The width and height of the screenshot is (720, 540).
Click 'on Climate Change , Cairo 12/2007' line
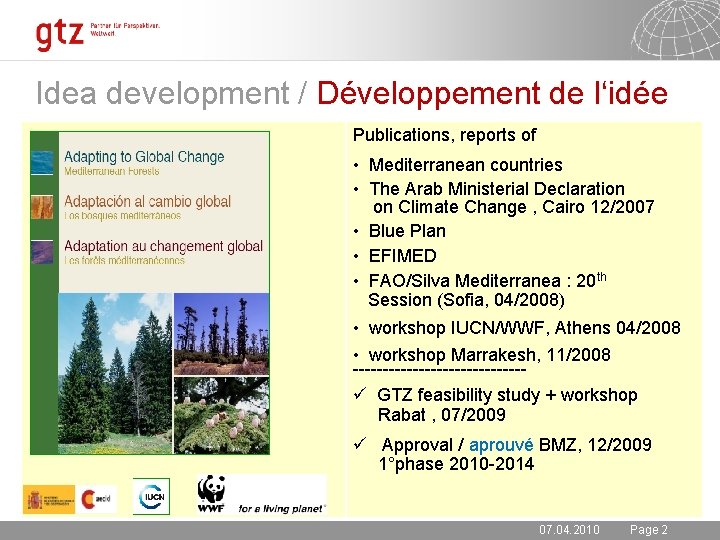tap(514, 207)
